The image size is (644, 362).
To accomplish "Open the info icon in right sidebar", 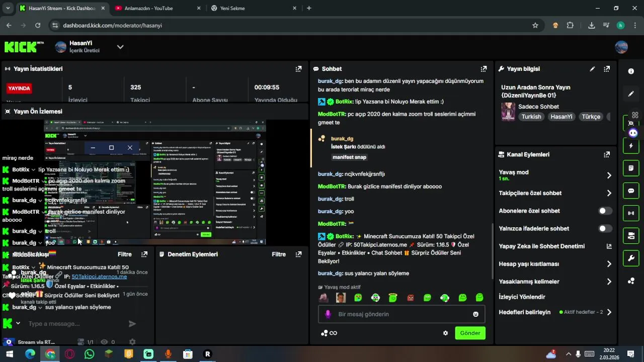I will [631, 71].
